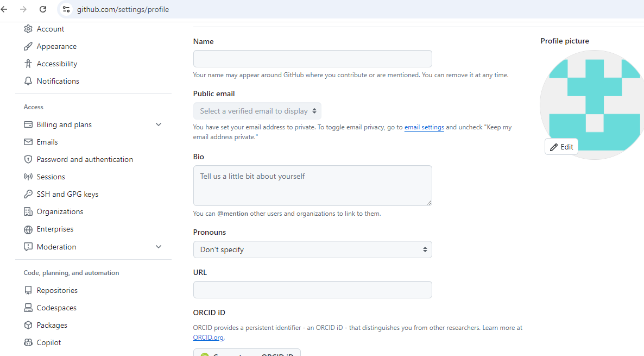This screenshot has height=356, width=644.
Task: Select the Copilot icon in sidebar
Action: (x=28, y=342)
